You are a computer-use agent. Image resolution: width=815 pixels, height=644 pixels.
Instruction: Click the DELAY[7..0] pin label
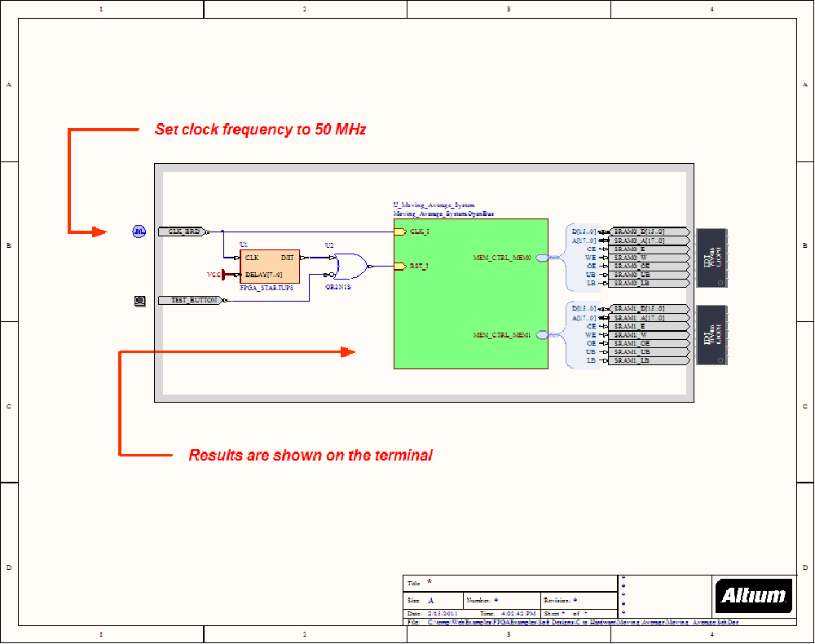[x=263, y=275]
